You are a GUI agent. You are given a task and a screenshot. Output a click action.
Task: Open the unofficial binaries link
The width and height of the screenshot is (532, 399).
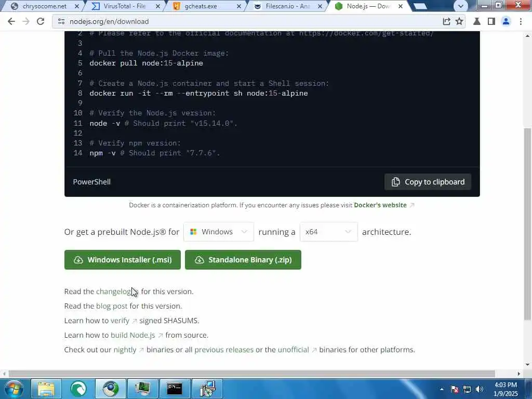pos(293,350)
